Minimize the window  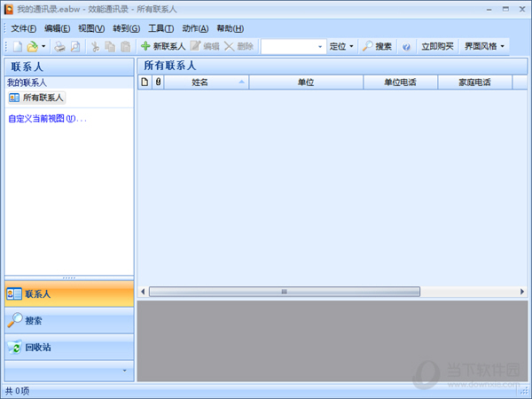tap(489, 10)
